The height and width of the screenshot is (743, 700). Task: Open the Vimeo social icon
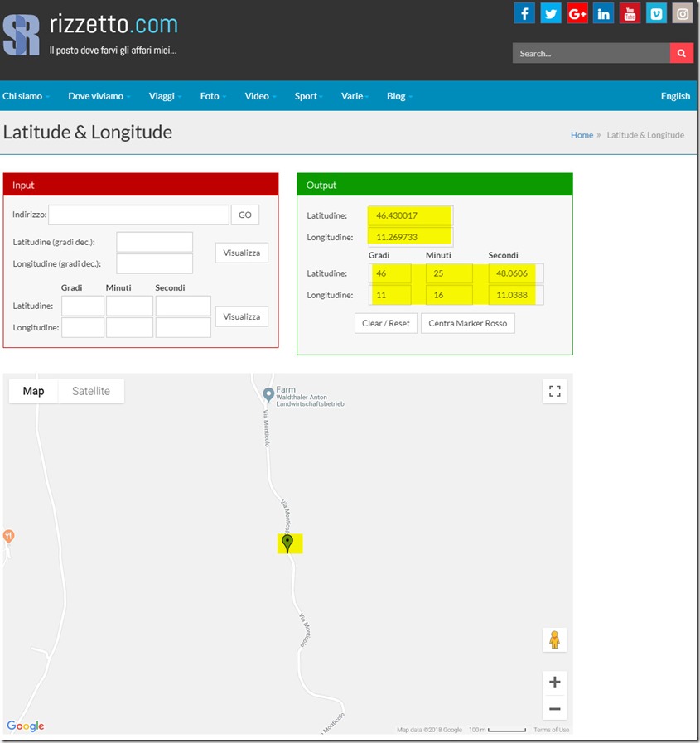(x=656, y=13)
